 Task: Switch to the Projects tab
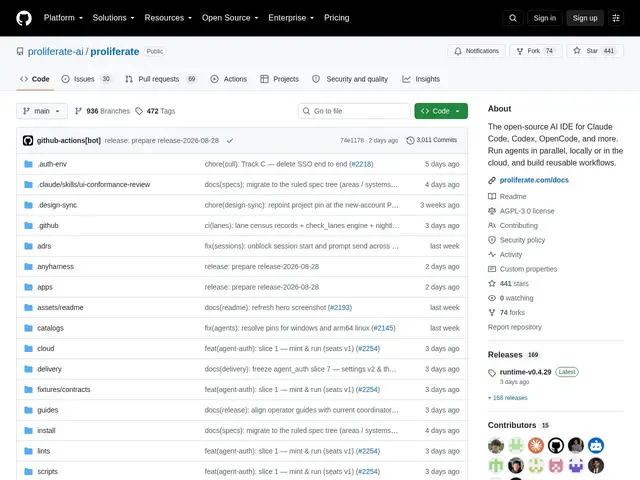pos(280,79)
